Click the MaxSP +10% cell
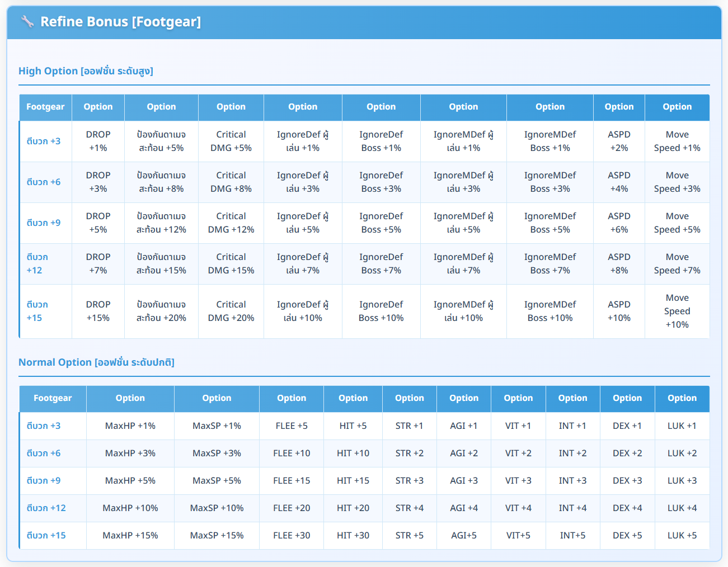Viewport: 728px width, 567px height. (217, 508)
